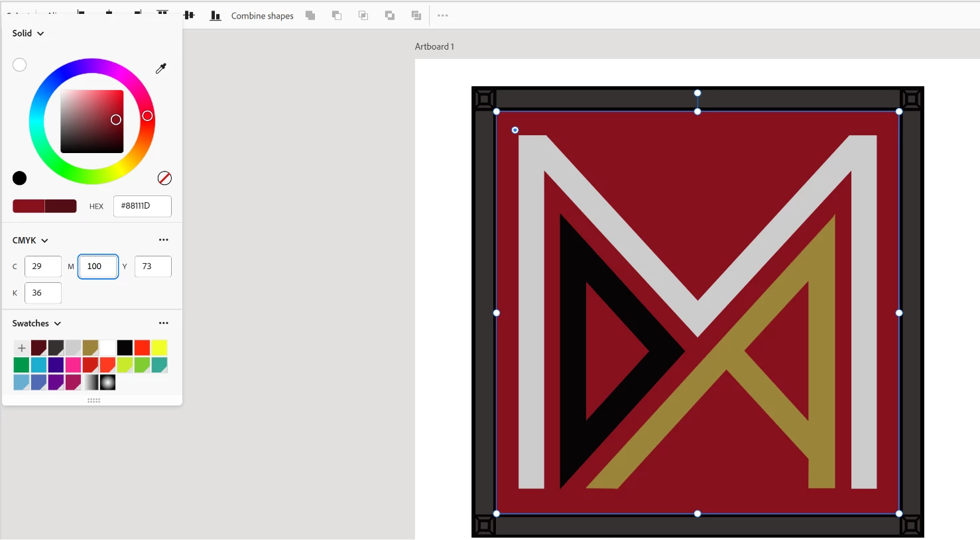980x540 pixels.
Task: Click the new color half of the preview bar
Action: tap(29, 206)
